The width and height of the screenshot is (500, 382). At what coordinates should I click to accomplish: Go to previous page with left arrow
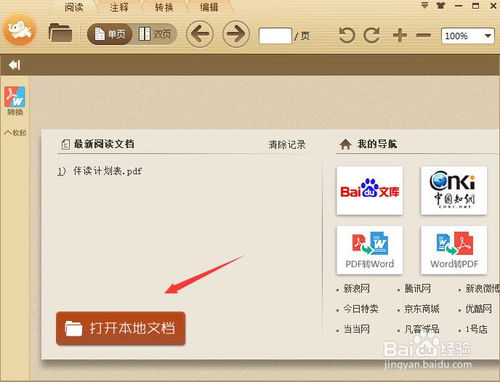click(x=200, y=34)
